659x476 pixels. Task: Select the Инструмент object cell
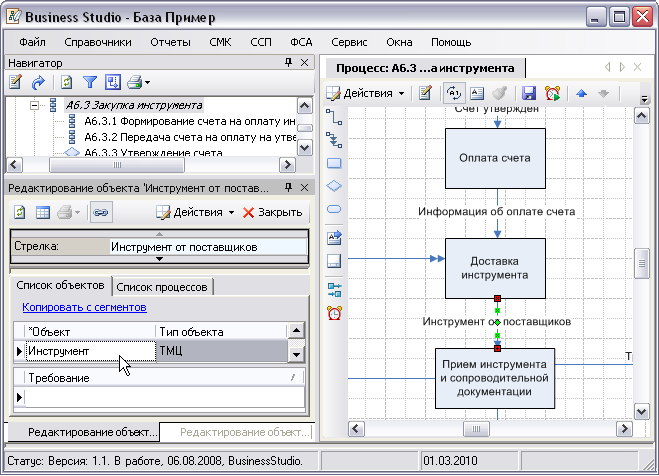tap(90, 351)
